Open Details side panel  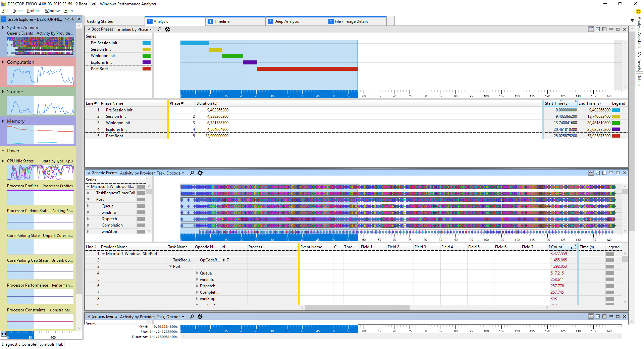[x=639, y=80]
